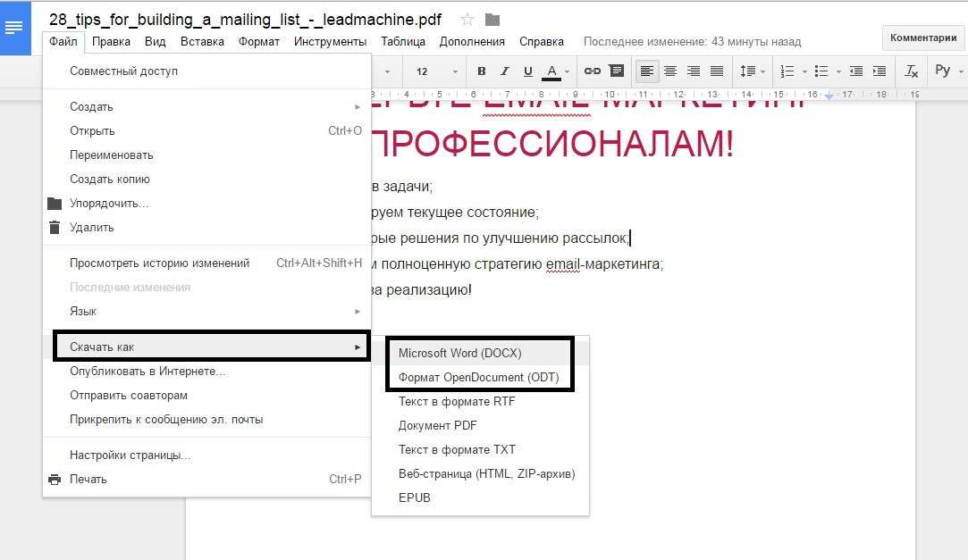Expand the numbered list style arrow

(804, 71)
